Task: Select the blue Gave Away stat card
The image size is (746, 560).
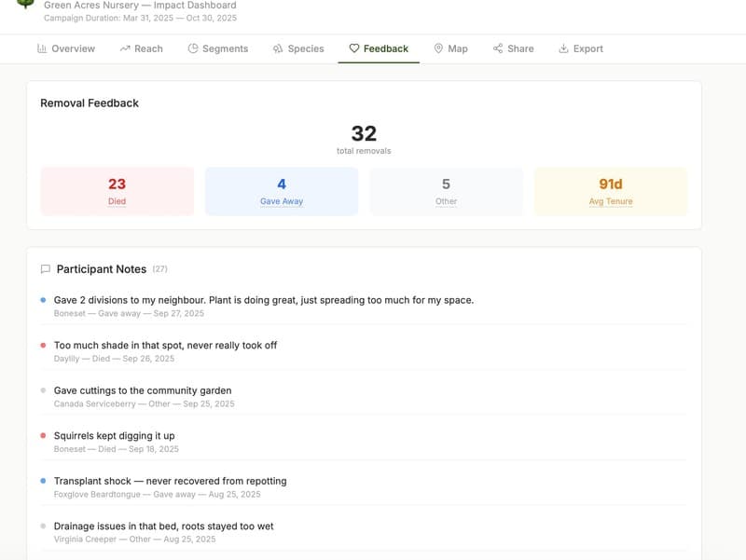Action: tap(282, 191)
